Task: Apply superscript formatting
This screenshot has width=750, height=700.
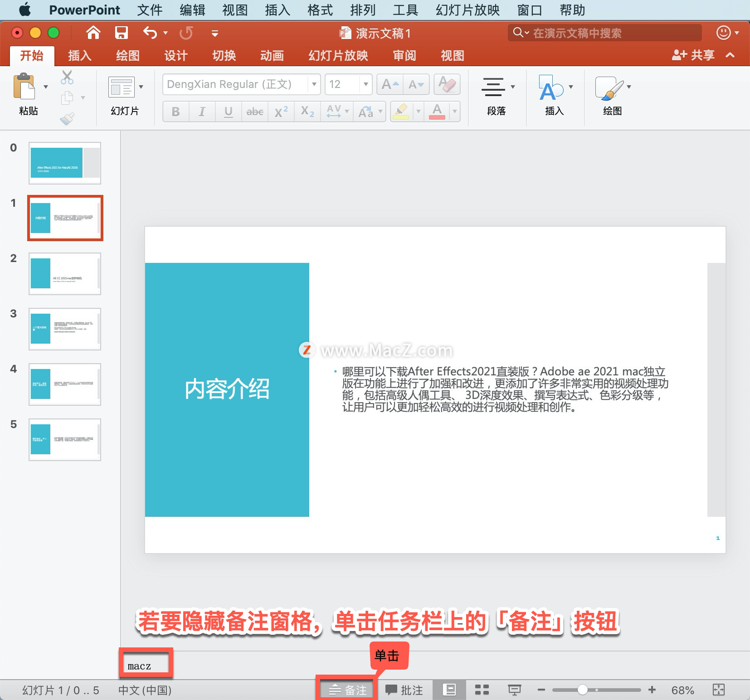Action: coord(281,112)
